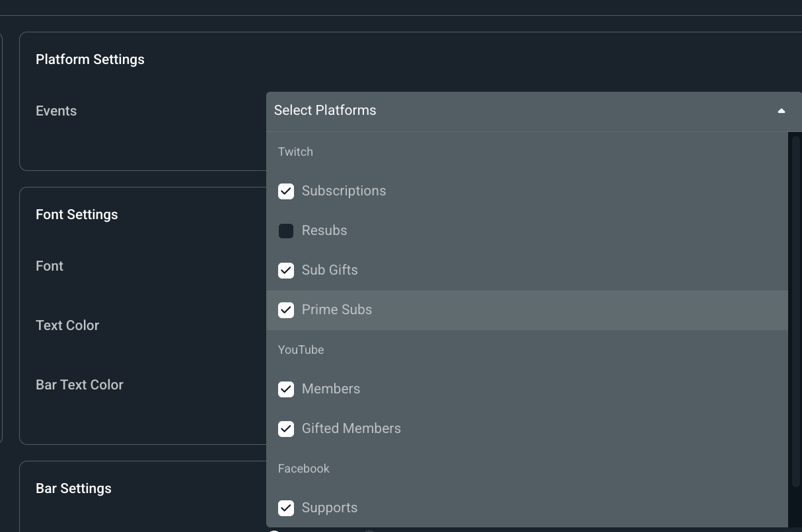Click the upward chevron on Select Platforms
This screenshot has width=802, height=532.
click(782, 111)
